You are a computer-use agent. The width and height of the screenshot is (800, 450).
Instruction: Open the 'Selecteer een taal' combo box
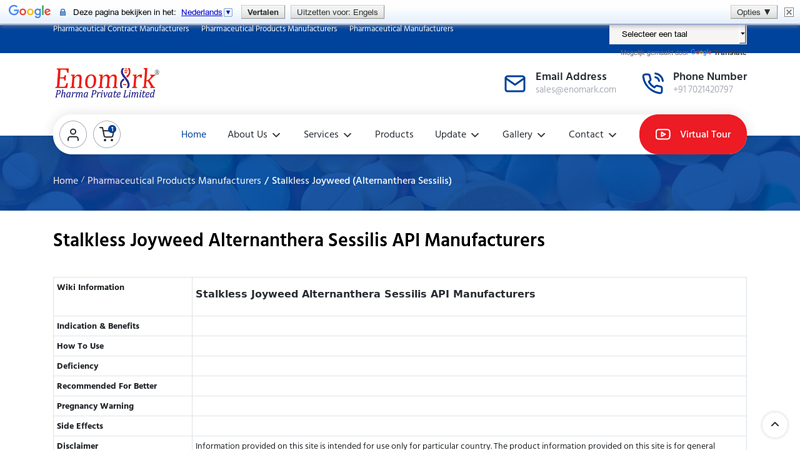(x=678, y=34)
